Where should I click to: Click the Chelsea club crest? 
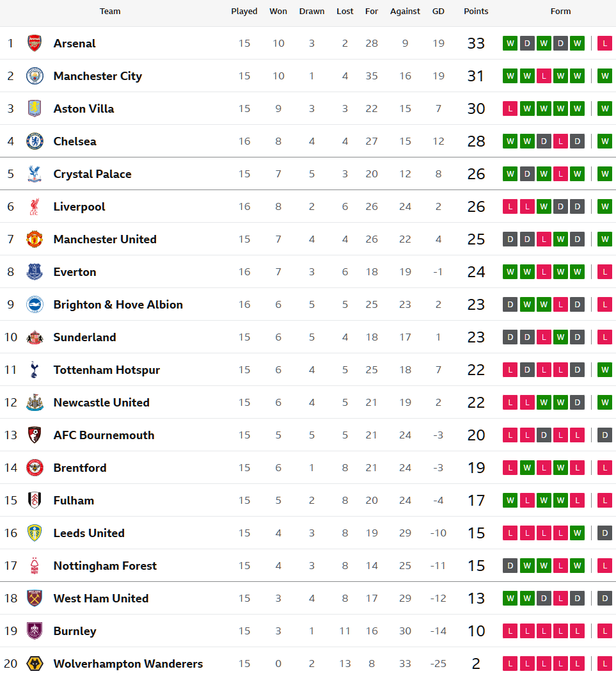[35, 141]
